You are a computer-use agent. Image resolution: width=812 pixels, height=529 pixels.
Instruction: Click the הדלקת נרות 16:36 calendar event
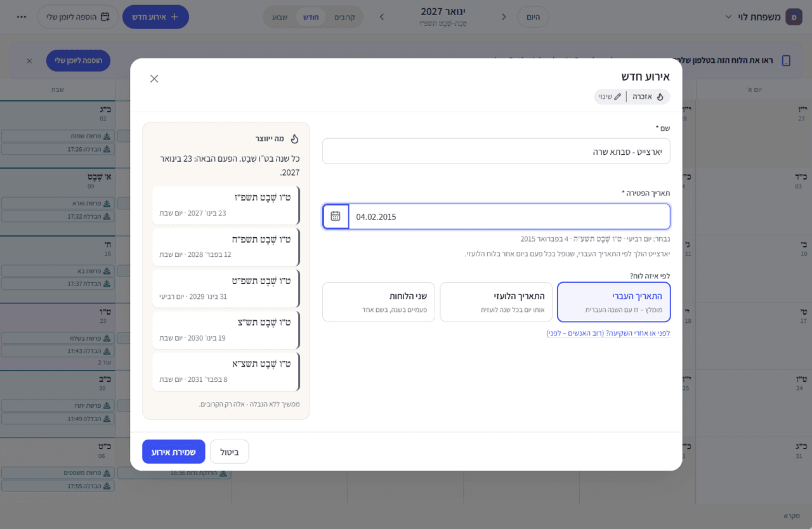[x=174, y=473]
